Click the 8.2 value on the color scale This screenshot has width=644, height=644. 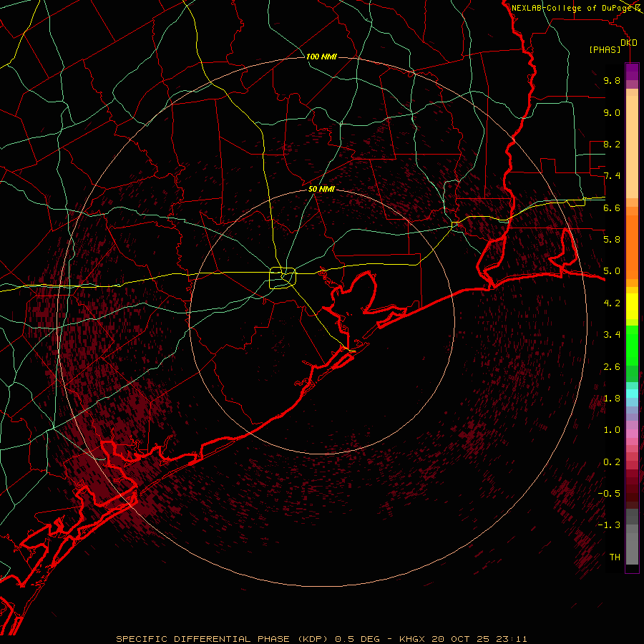point(612,144)
